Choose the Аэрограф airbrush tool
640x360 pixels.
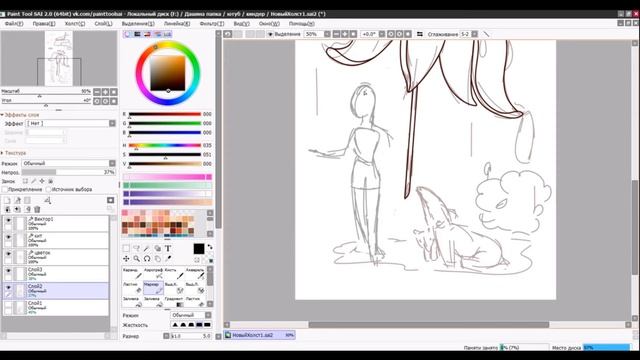point(153,274)
